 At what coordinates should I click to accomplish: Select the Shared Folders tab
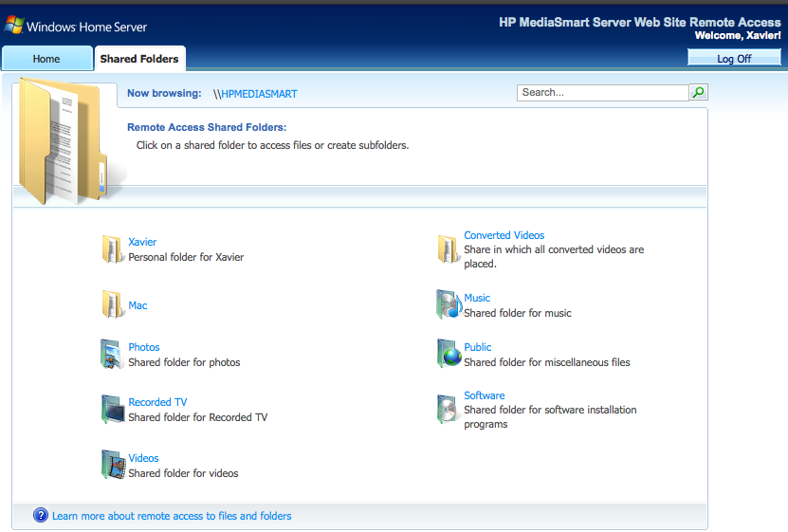(x=139, y=59)
